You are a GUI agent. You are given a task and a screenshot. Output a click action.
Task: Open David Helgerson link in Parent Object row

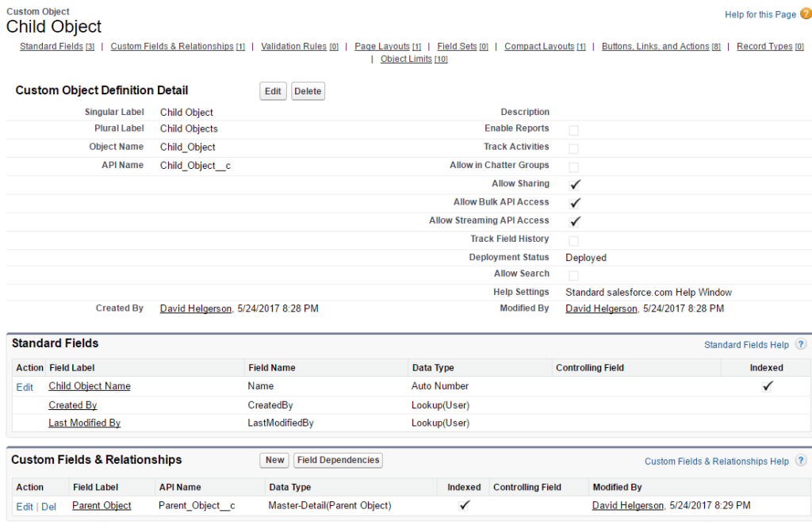[x=628, y=505]
